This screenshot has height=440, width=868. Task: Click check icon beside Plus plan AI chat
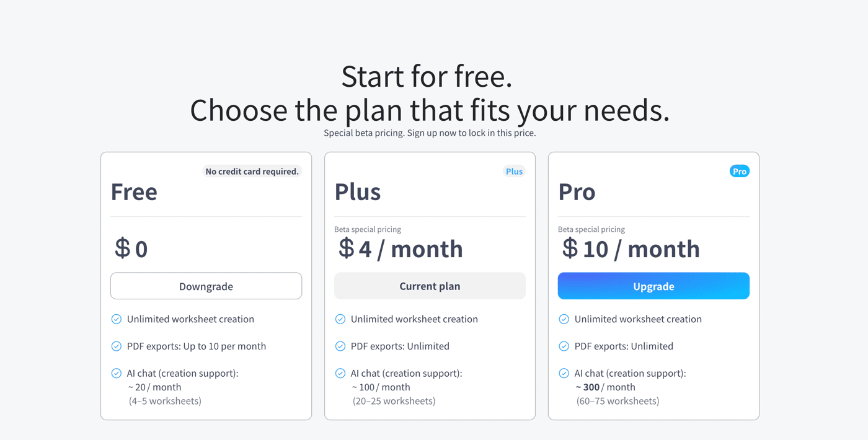coord(340,373)
